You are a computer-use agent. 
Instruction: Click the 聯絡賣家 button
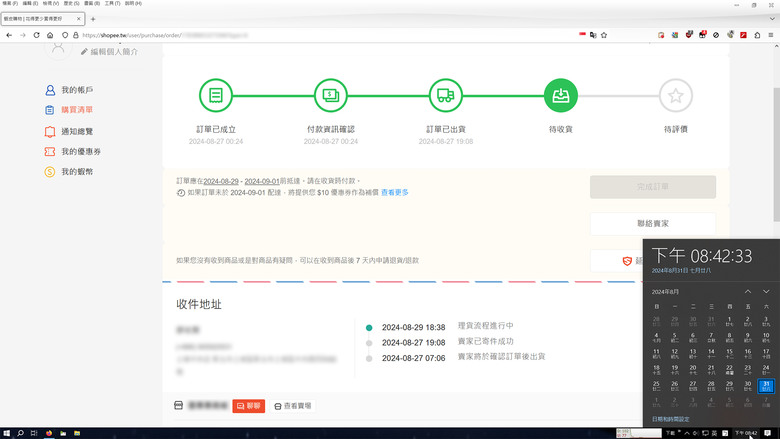(653, 224)
